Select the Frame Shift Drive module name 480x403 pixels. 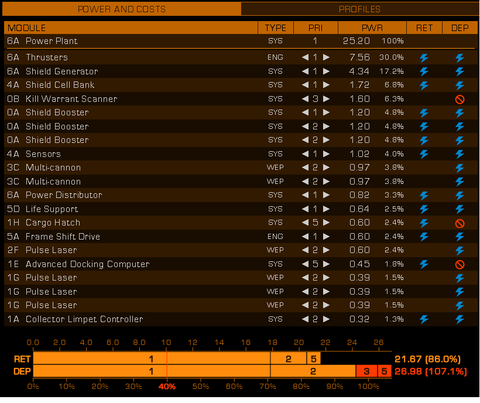tap(63, 237)
